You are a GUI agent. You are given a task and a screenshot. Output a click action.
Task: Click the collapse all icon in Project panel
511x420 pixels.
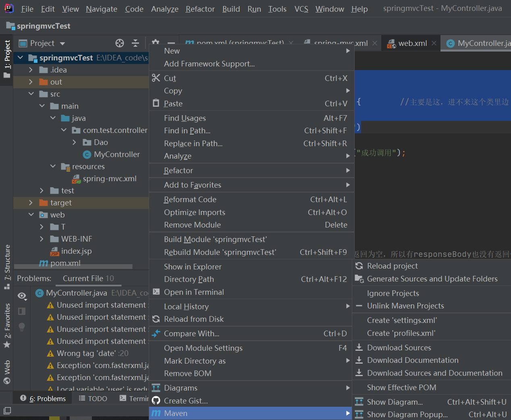click(135, 43)
